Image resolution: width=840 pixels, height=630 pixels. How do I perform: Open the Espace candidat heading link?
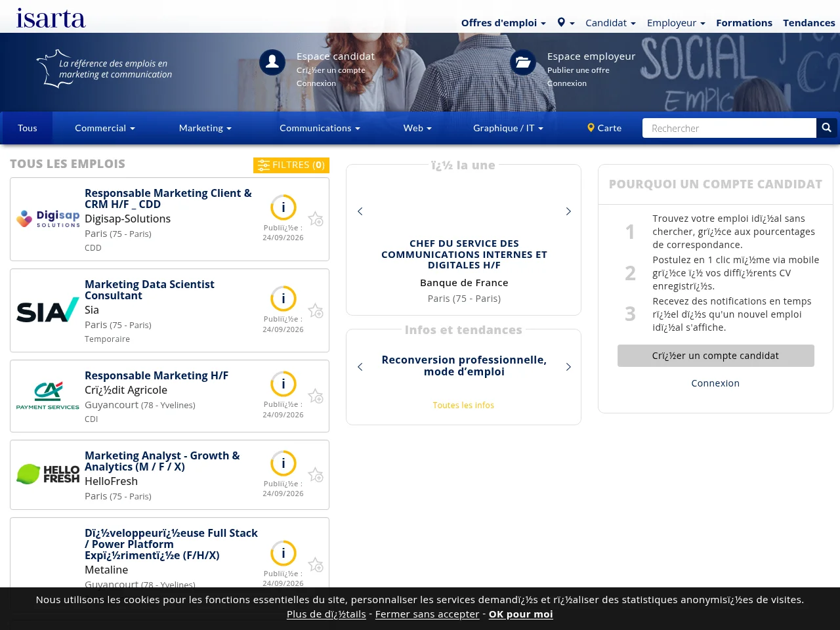(x=335, y=56)
